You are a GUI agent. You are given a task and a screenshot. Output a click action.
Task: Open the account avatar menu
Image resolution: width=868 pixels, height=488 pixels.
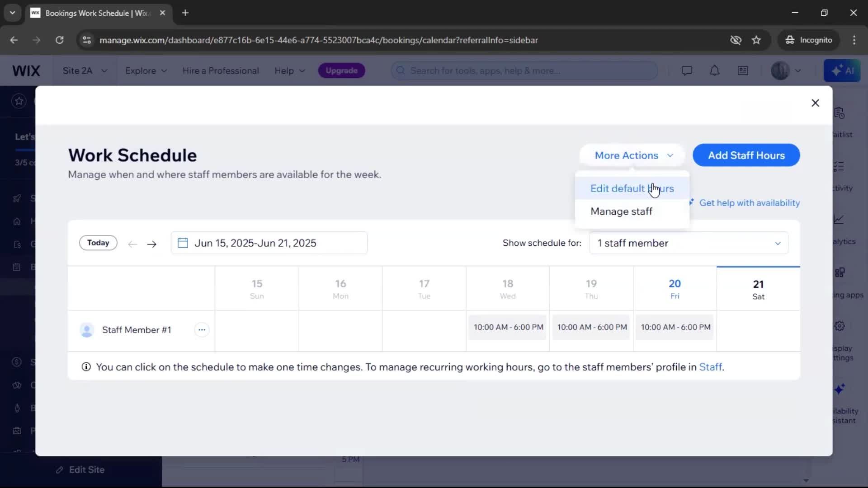coord(780,71)
